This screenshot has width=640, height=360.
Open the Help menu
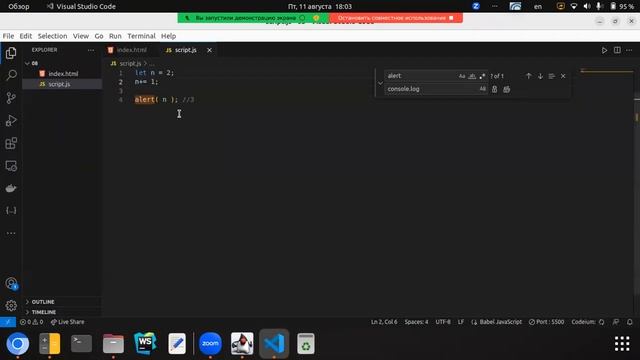coord(168,36)
